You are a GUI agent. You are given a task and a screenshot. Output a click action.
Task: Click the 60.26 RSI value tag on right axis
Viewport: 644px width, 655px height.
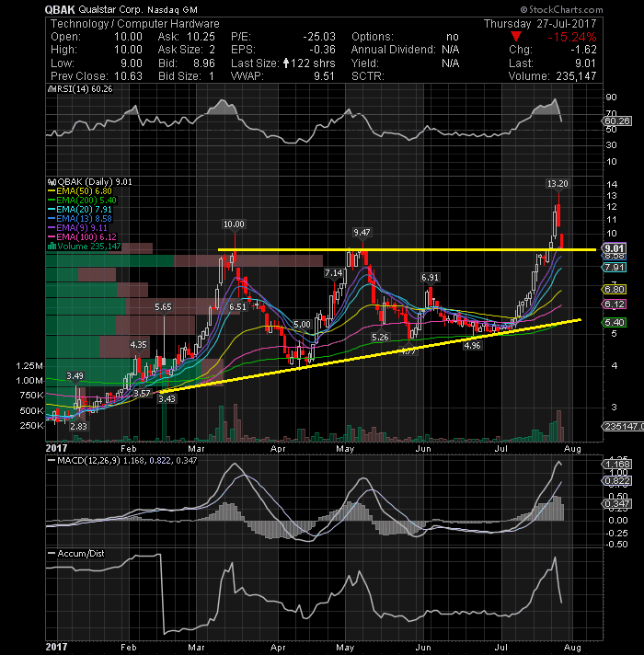coord(617,121)
